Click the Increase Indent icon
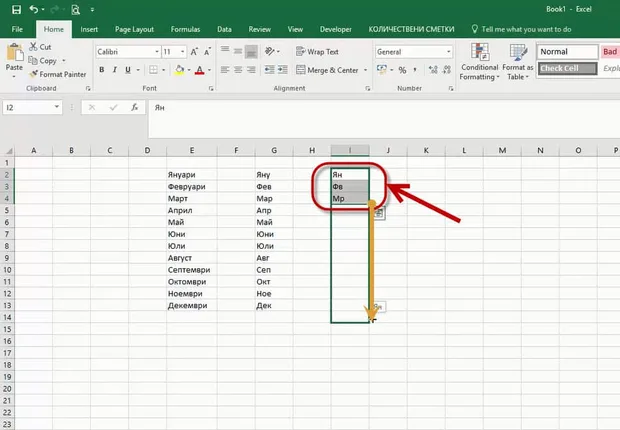This screenshot has width=620, height=430. click(283, 70)
